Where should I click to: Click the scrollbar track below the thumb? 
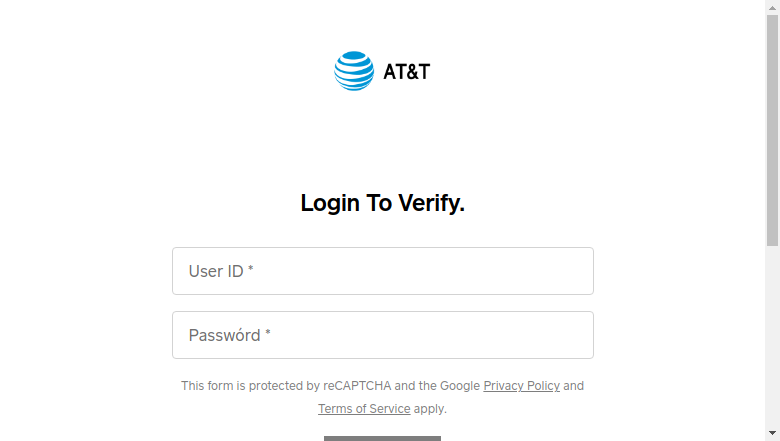[773, 336]
